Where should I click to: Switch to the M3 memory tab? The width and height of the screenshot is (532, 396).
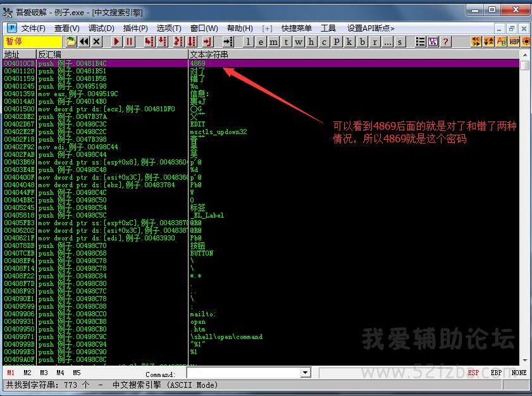coord(44,373)
